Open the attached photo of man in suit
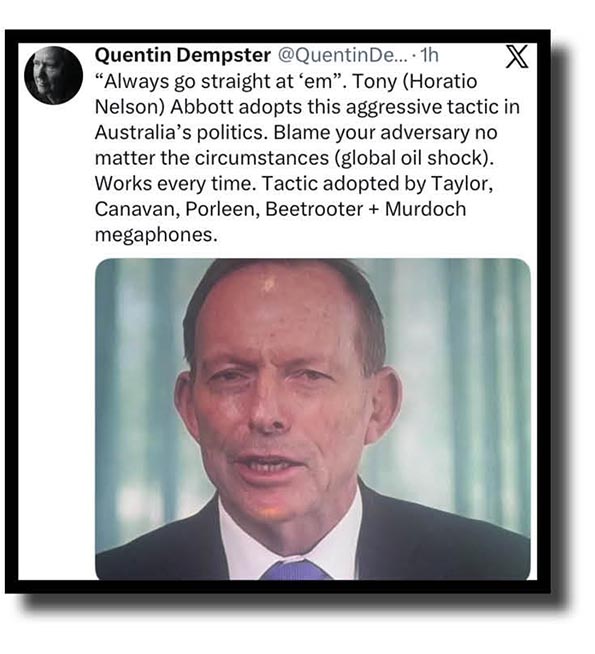Image resolution: width=595 pixels, height=654 pixels. click(x=313, y=419)
